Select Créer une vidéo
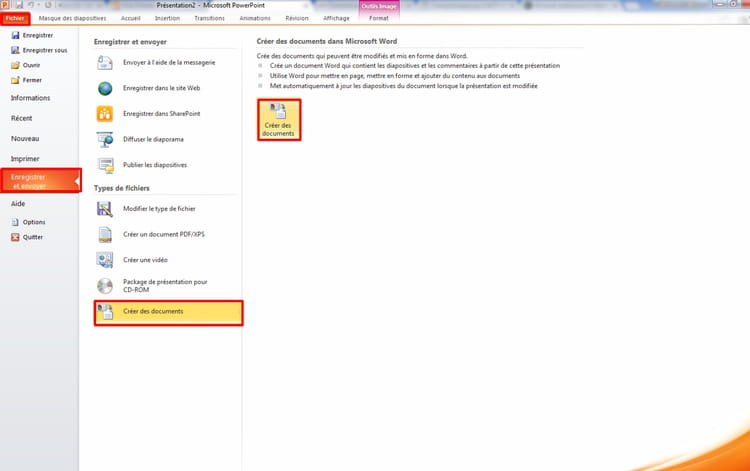This screenshot has width=750, height=471. pos(165,260)
